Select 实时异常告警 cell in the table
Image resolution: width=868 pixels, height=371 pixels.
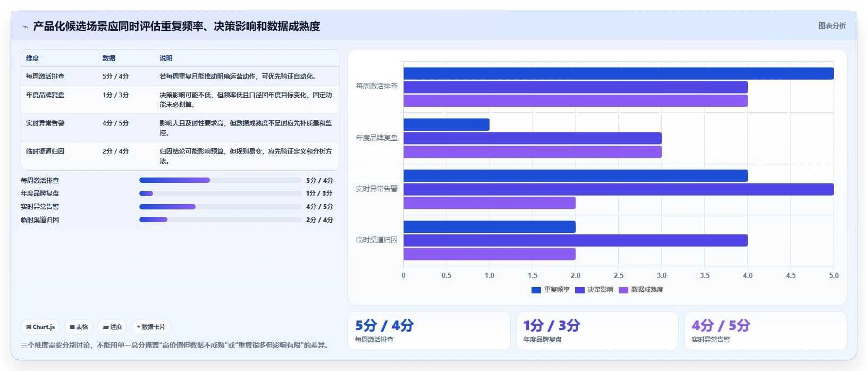[45, 123]
